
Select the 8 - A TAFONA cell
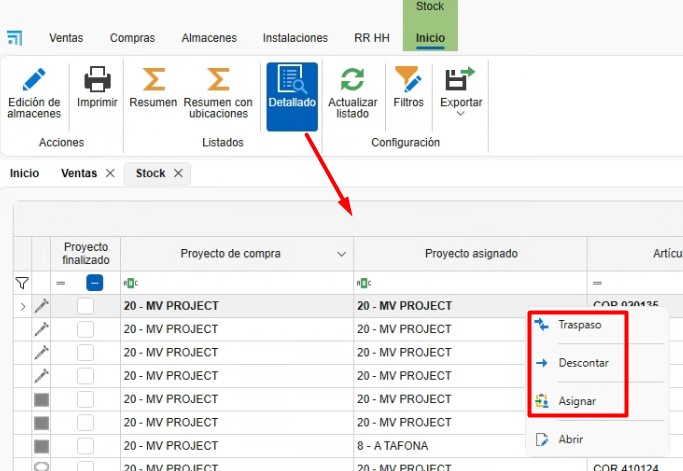coord(470,446)
